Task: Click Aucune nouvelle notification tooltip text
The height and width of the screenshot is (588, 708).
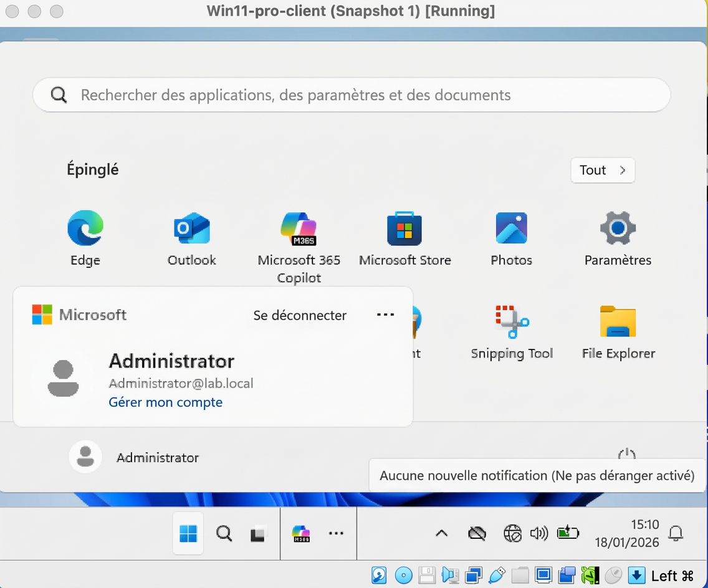Action: (537, 476)
